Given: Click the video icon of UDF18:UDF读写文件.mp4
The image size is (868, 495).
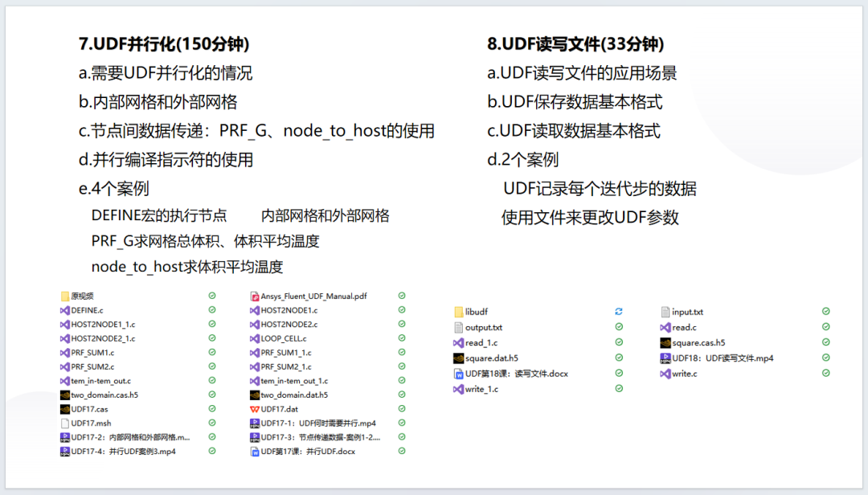Looking at the screenshot, I should coord(665,358).
